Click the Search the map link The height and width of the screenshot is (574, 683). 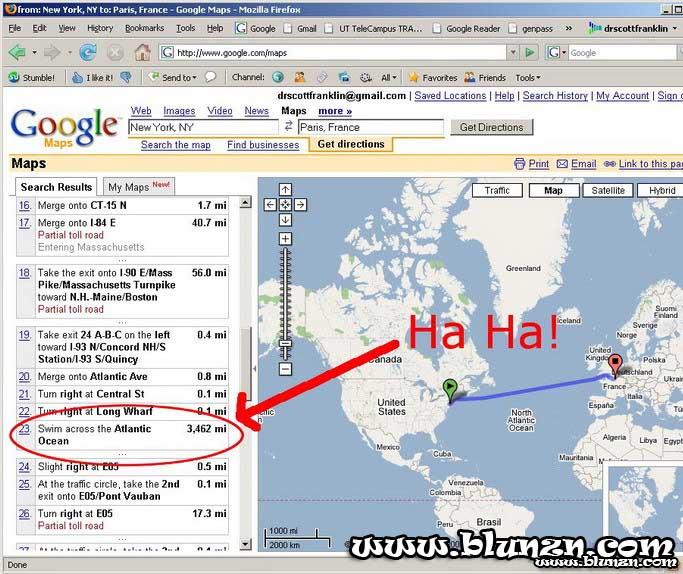click(176, 145)
